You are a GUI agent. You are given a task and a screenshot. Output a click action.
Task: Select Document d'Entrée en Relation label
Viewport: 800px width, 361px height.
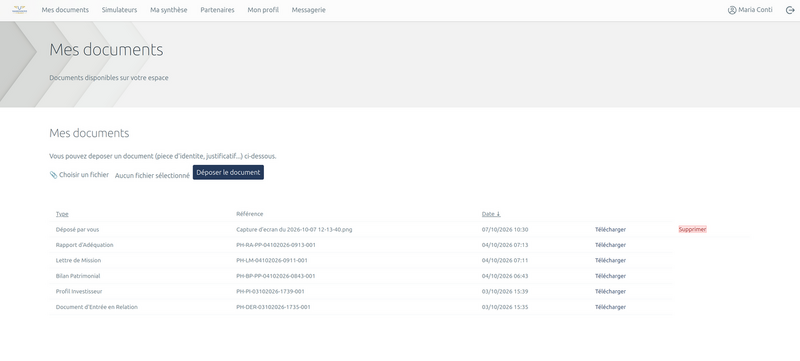tap(96, 307)
